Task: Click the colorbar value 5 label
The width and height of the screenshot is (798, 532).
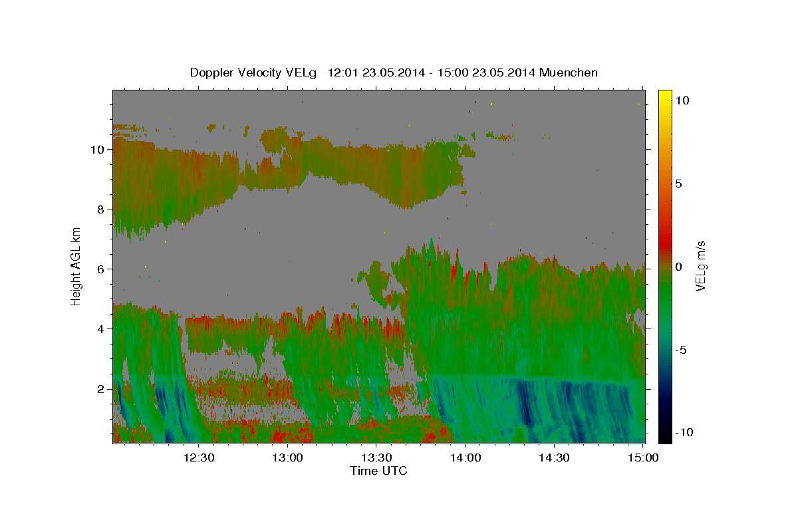Action: pos(678,184)
